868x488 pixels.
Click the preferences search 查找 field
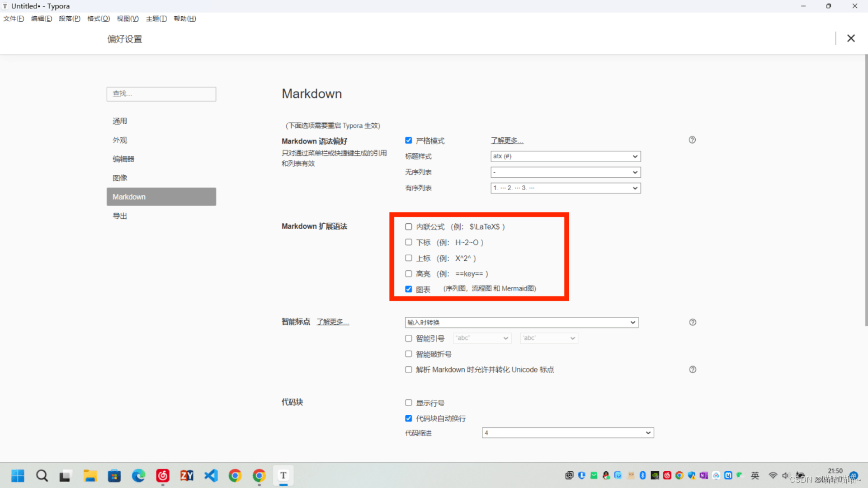[161, 94]
